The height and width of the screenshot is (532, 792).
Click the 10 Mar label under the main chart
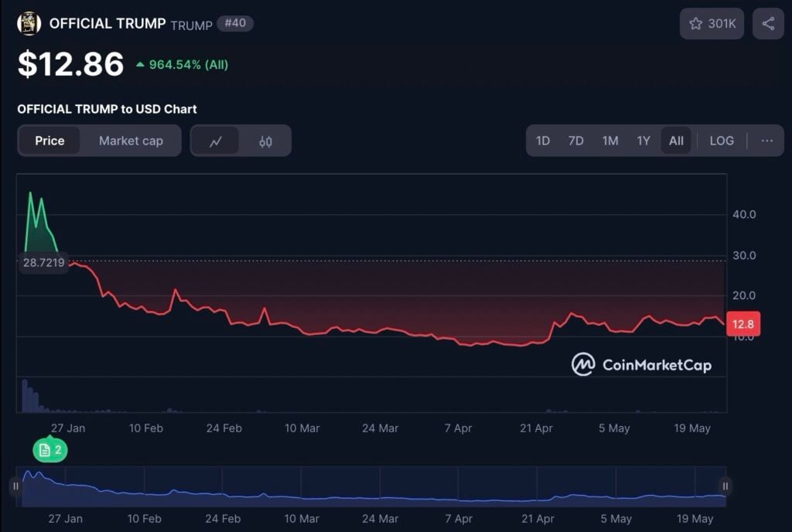point(302,428)
